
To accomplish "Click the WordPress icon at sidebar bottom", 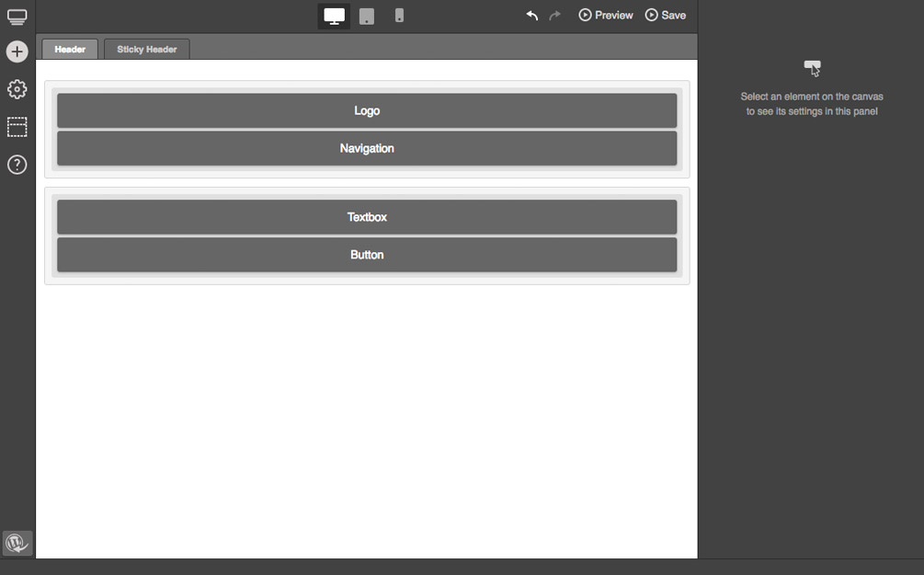I will 17,543.
